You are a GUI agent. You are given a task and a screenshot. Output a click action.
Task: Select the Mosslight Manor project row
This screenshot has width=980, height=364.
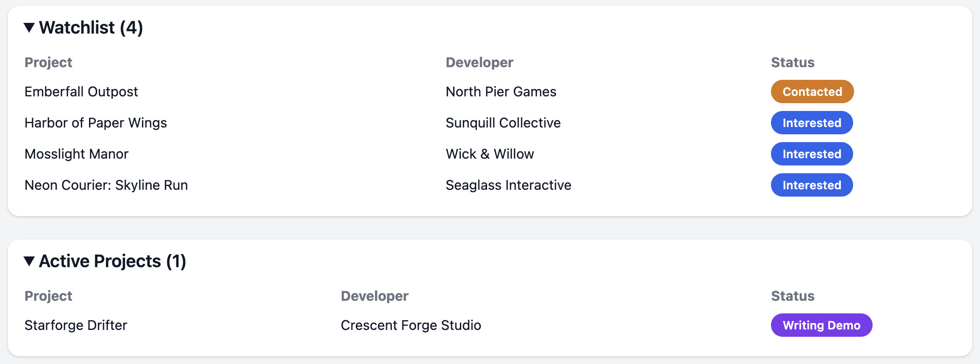76,154
